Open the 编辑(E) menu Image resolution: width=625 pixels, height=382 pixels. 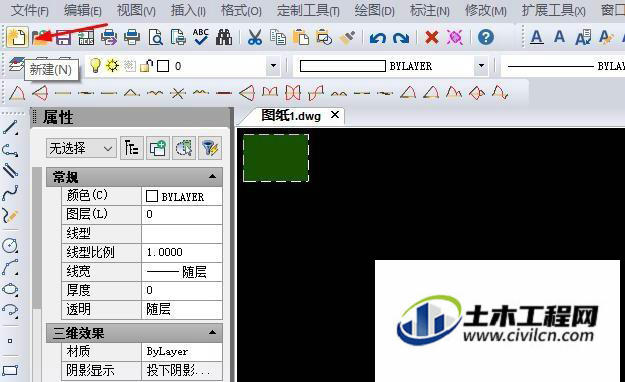click(83, 10)
